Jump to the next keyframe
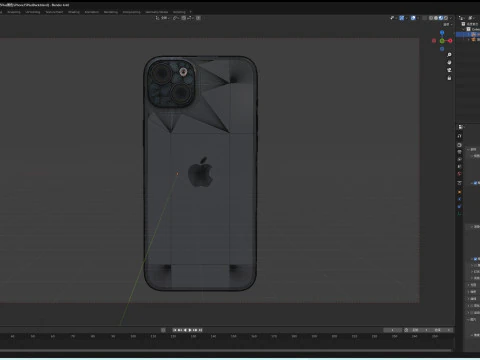The width and height of the screenshot is (480, 360). point(195,330)
